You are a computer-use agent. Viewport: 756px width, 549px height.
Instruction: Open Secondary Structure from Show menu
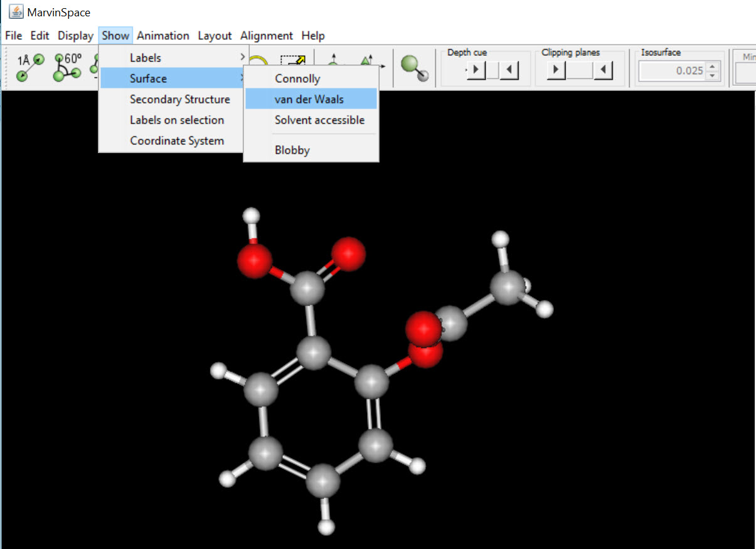point(179,99)
